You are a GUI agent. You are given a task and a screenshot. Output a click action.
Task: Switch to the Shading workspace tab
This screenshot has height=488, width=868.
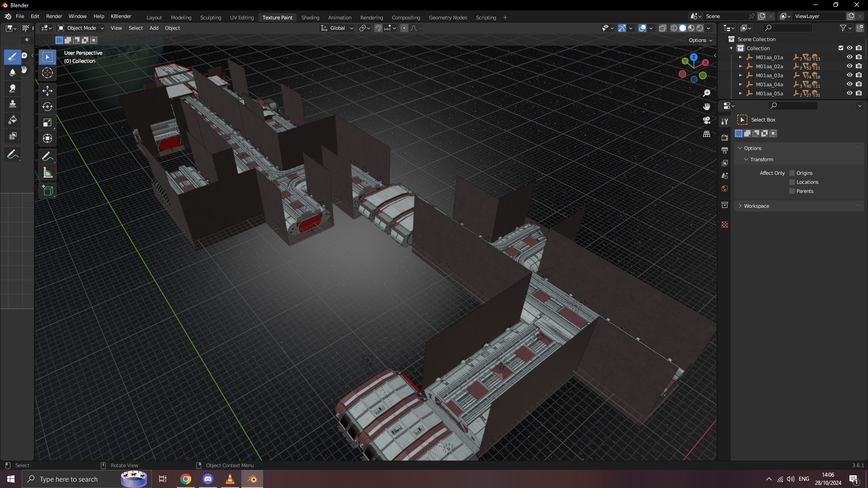[x=310, y=18]
